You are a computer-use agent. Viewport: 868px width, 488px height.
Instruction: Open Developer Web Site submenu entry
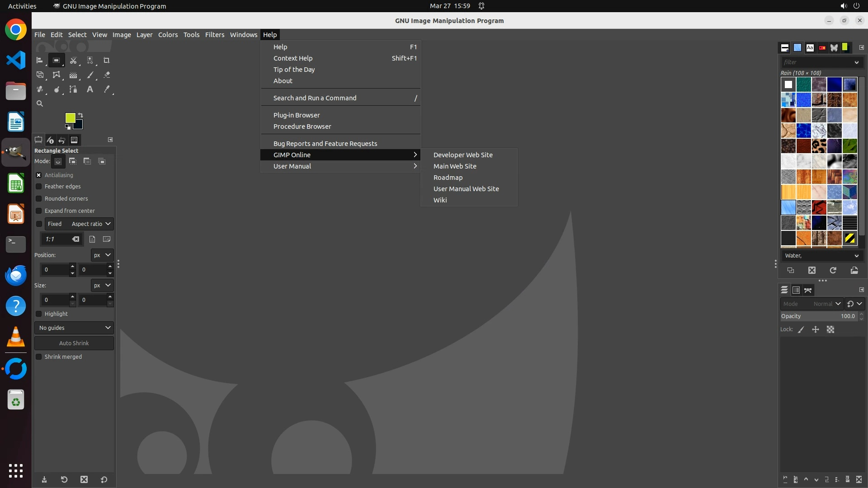463,155
